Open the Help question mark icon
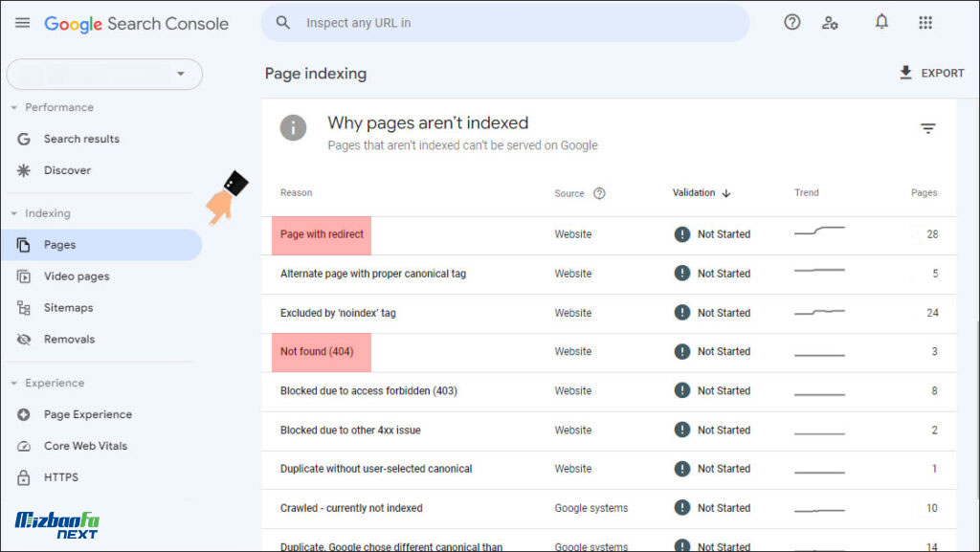The width and height of the screenshot is (980, 552). pos(791,22)
